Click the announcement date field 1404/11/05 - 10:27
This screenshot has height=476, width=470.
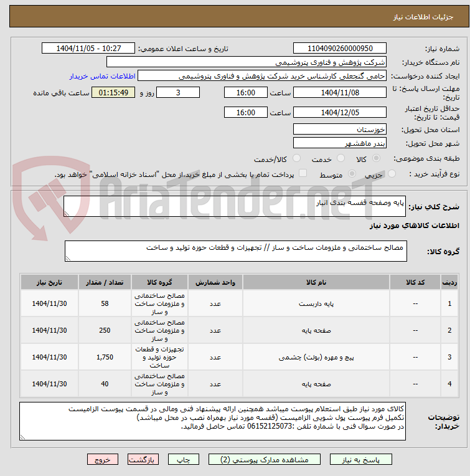[88, 48]
